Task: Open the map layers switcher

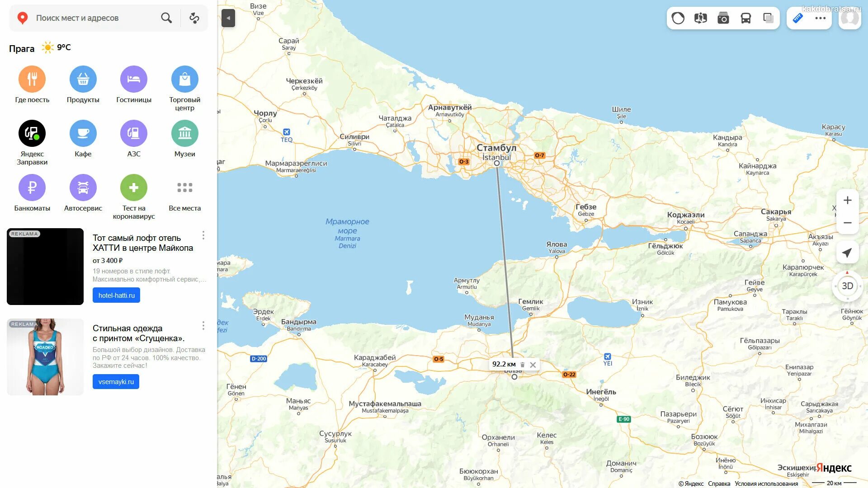Action: tap(768, 18)
